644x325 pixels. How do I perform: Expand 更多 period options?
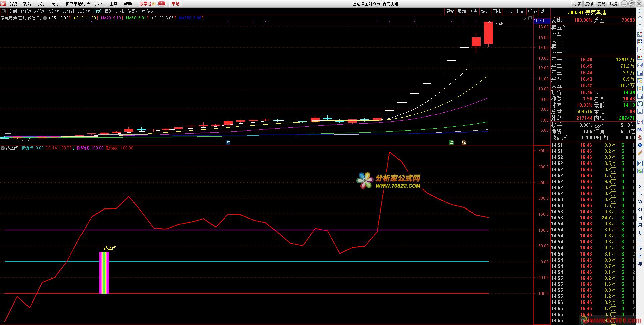coord(147,11)
